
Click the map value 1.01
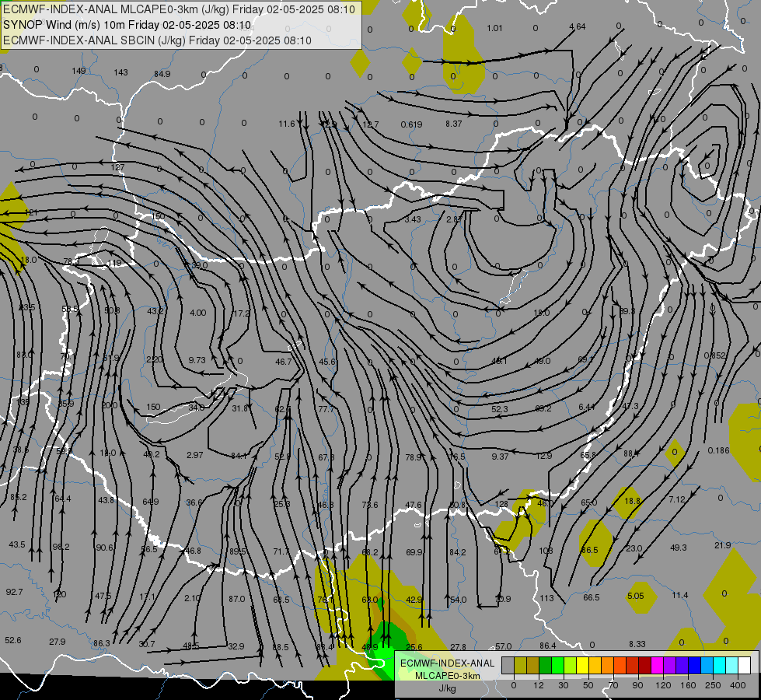pyautogui.click(x=494, y=28)
